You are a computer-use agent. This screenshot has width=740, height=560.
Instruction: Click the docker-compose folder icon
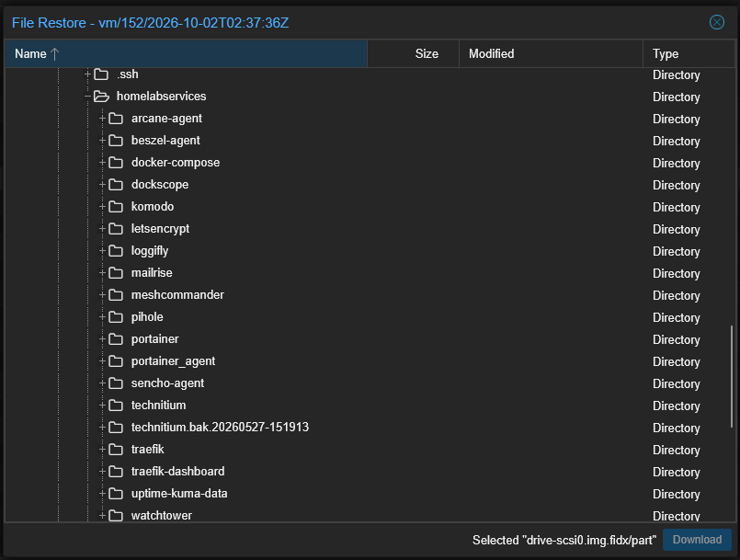point(116,163)
